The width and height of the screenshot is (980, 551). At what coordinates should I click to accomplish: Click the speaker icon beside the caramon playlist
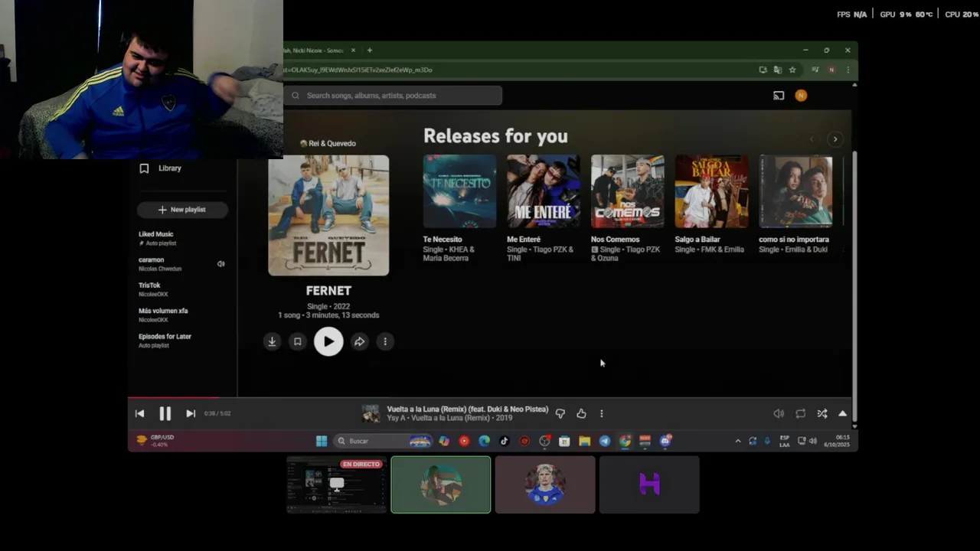[x=220, y=264]
